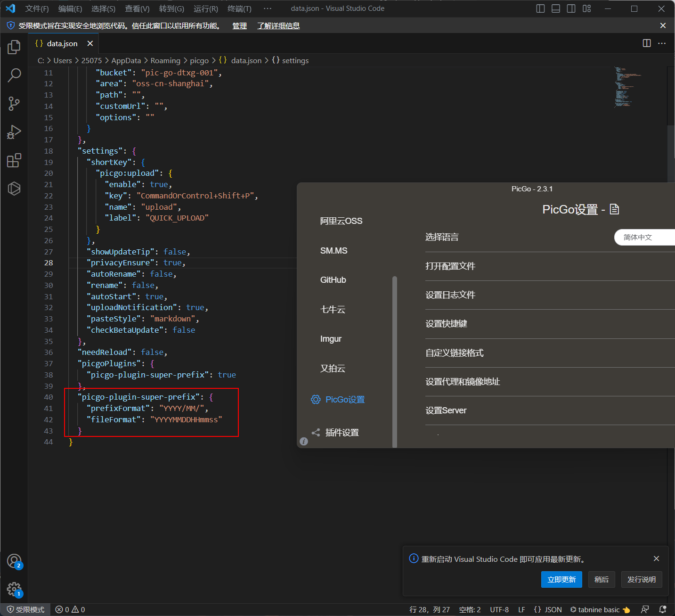The width and height of the screenshot is (675, 616).
Task: Toggle the bottom panel layout icon
Action: click(x=556, y=8)
